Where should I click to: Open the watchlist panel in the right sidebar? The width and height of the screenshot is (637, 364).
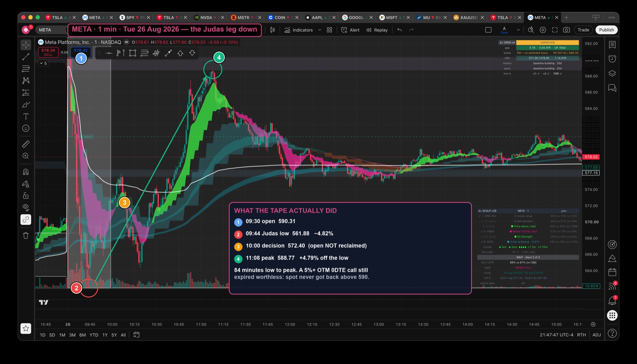tap(612, 45)
